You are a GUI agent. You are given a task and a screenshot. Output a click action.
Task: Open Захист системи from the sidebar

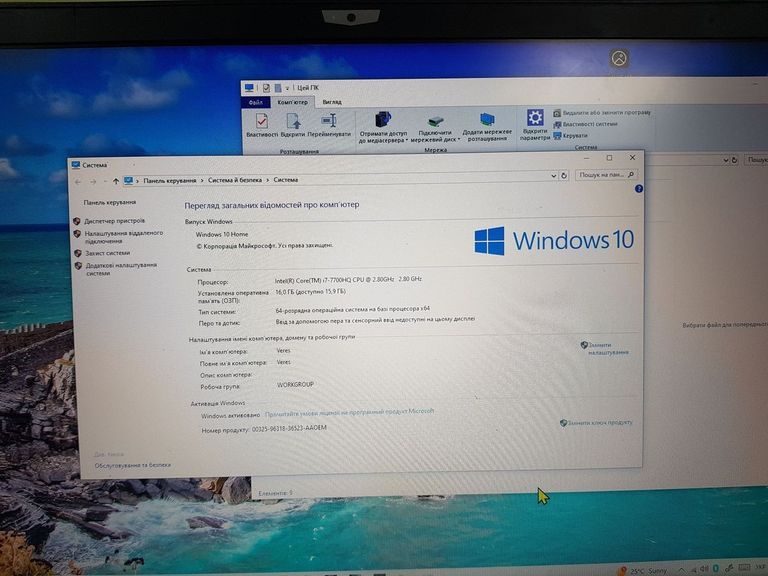click(107, 253)
